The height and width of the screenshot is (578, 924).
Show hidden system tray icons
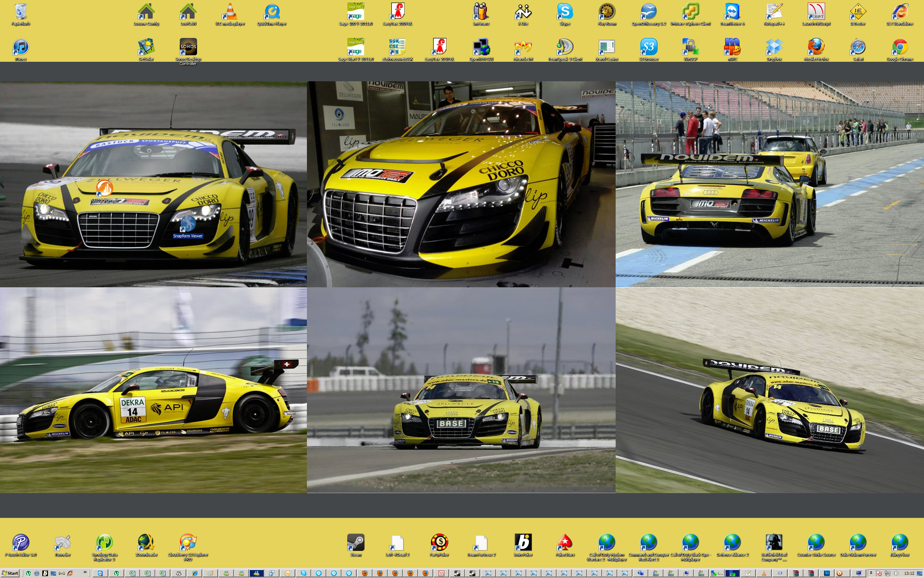pyautogui.click(x=871, y=573)
